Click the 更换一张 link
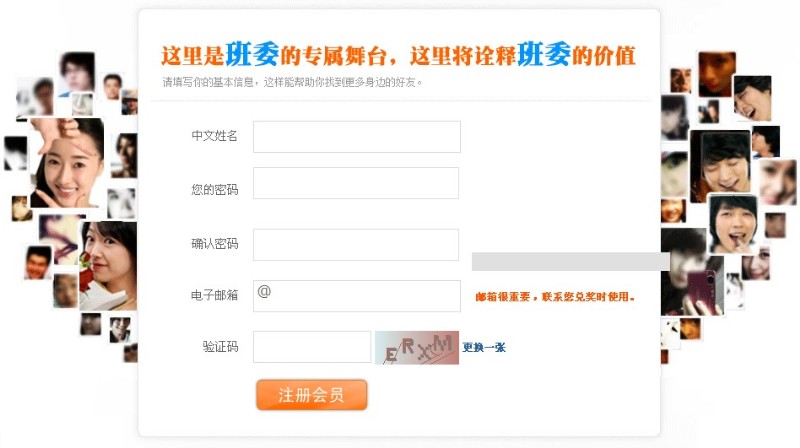The image size is (800, 448). 484,347
